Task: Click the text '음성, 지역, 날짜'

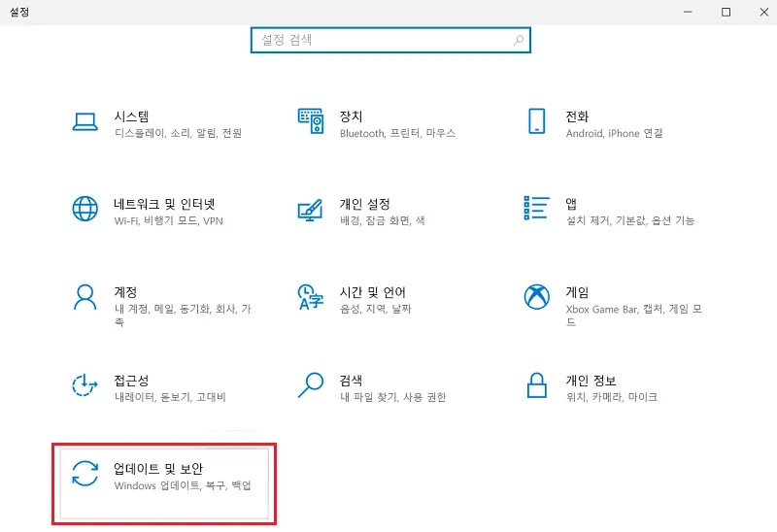Action: tap(376, 309)
